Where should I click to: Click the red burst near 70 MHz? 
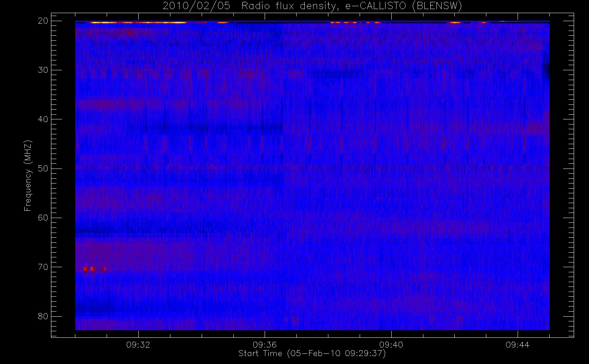click(x=94, y=269)
